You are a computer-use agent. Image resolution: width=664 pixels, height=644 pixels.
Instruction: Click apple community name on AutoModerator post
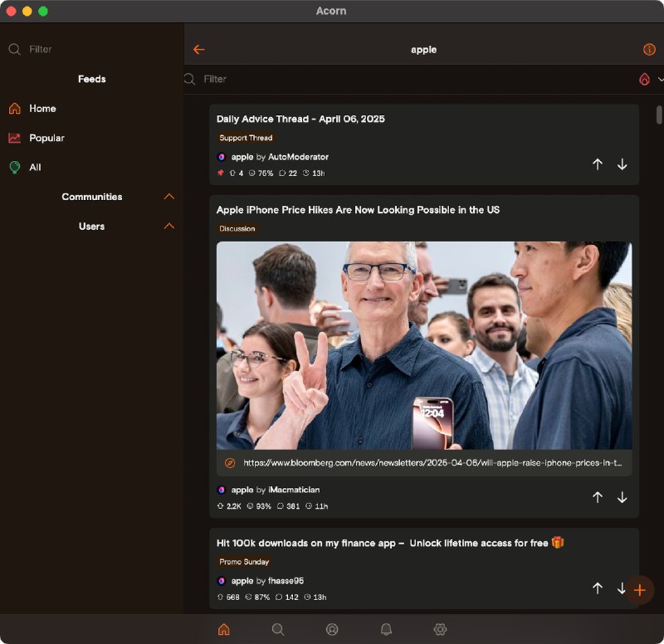coord(242,157)
